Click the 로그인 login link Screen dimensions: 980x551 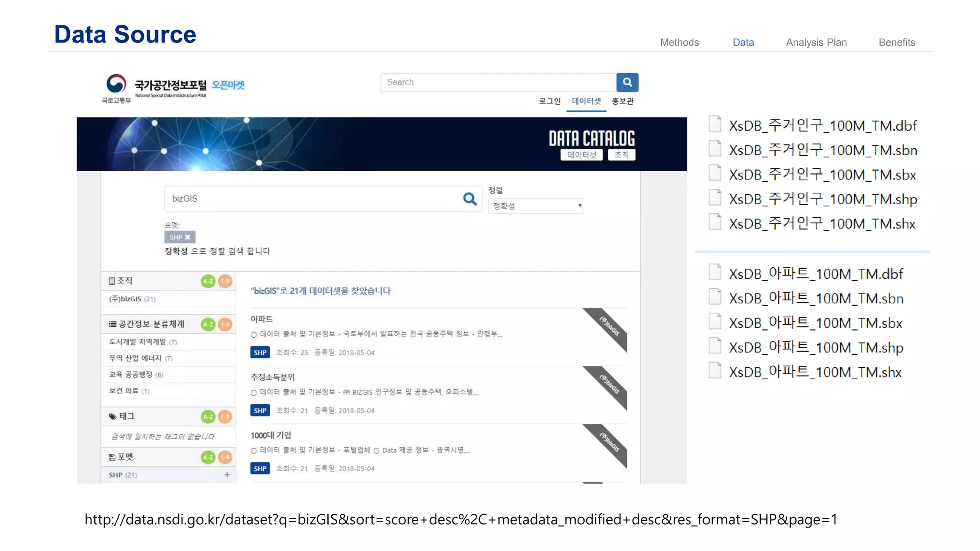[549, 101]
